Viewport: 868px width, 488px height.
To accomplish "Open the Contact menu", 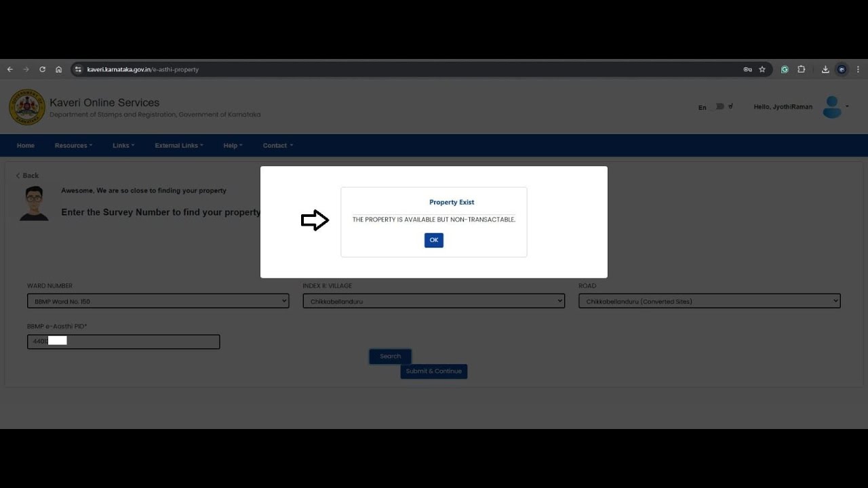I will tap(278, 146).
